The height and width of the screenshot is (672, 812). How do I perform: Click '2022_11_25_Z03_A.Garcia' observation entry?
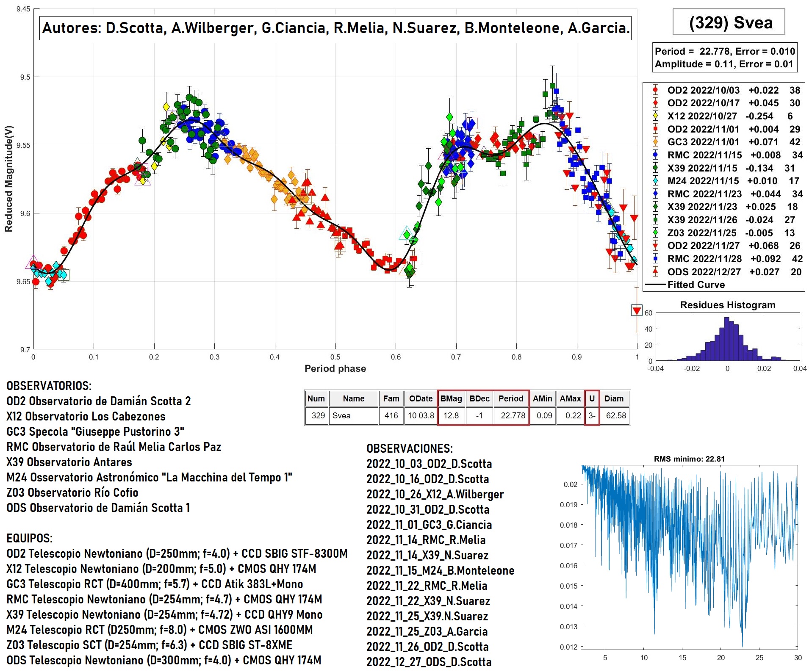tap(427, 631)
